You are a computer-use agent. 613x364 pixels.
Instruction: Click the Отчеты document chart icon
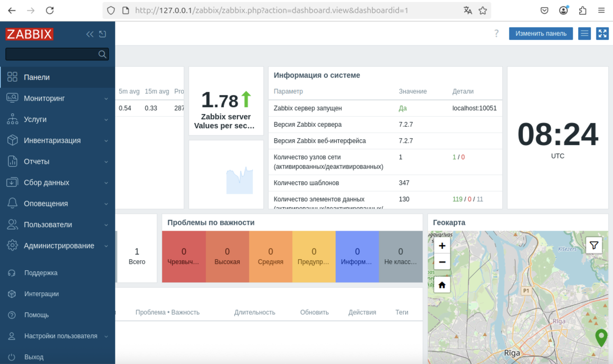point(12,161)
